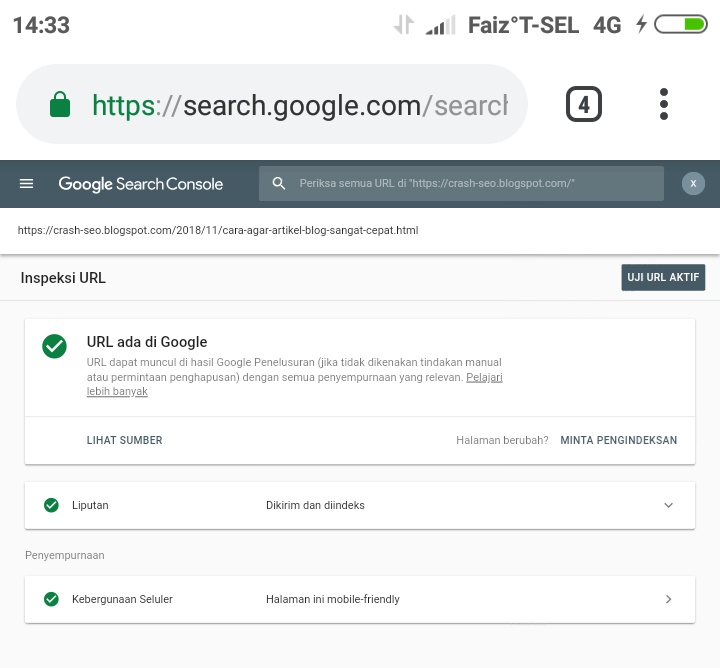Select the Kebergunaan Seluler row label
The width and height of the screenshot is (720, 668).
(x=122, y=599)
